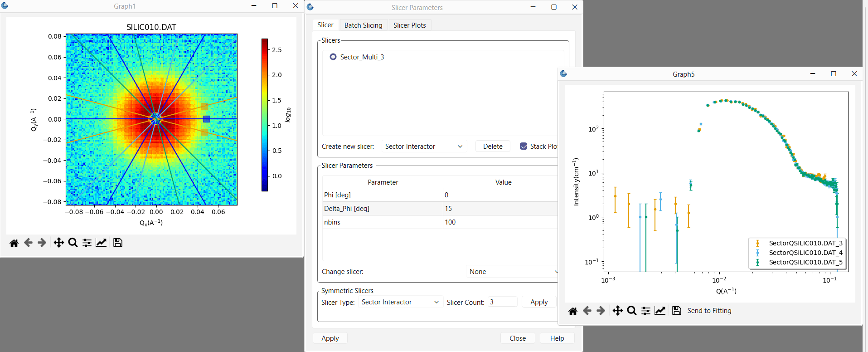
Task: Click Home icon in Graph5 toolbar
Action: (x=573, y=311)
